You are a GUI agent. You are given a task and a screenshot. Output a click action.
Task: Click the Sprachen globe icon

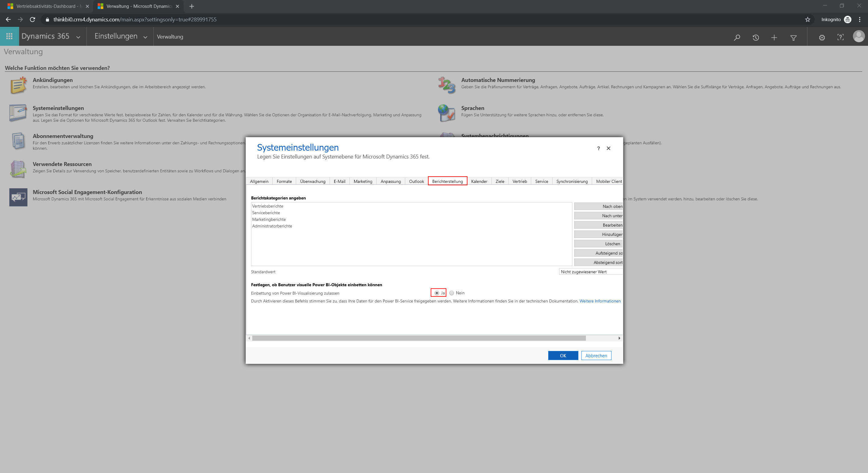447,113
